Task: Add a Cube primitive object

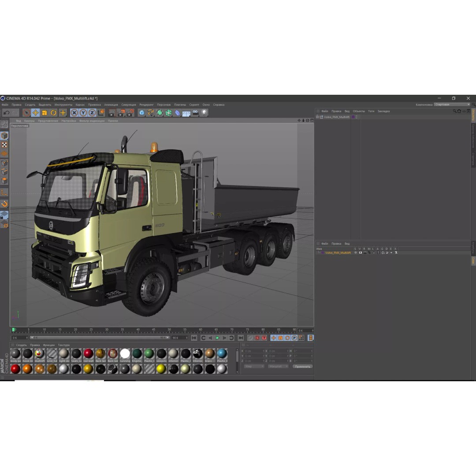Action: coord(142,113)
